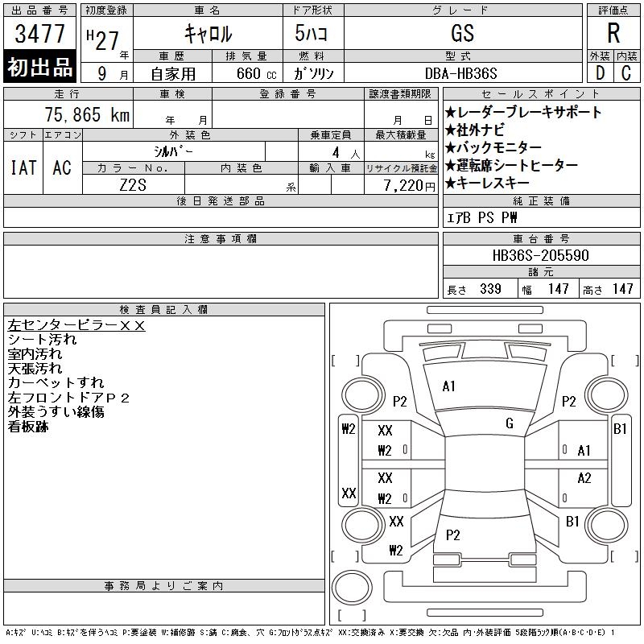Viewport: 644px width, 644px height.
Task: Click 事務局よりご案内 section header
Action: (164, 586)
